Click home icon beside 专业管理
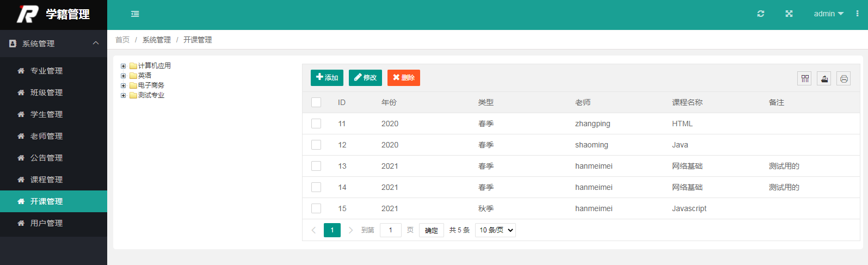The height and width of the screenshot is (265, 868). [21, 71]
